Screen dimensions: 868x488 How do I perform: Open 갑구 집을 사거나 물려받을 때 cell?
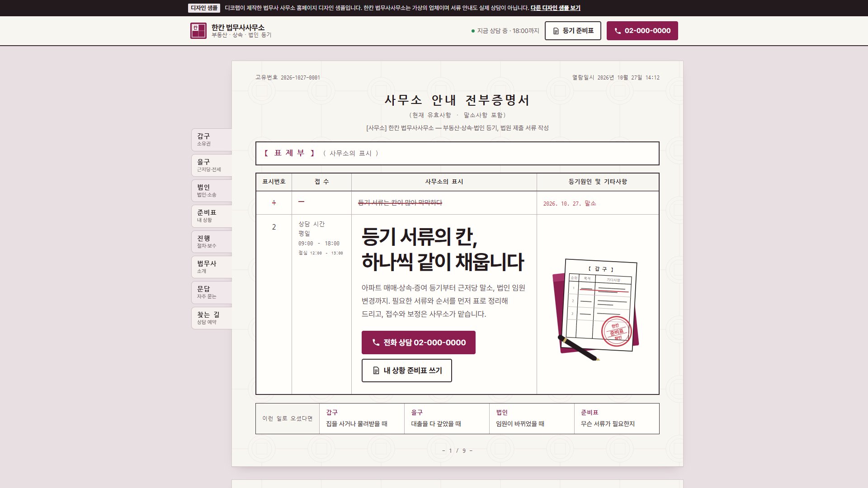(362, 418)
